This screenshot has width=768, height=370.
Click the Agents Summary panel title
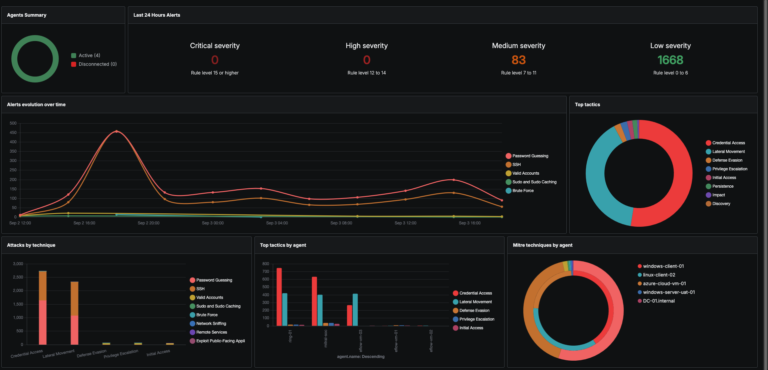[x=27, y=15]
